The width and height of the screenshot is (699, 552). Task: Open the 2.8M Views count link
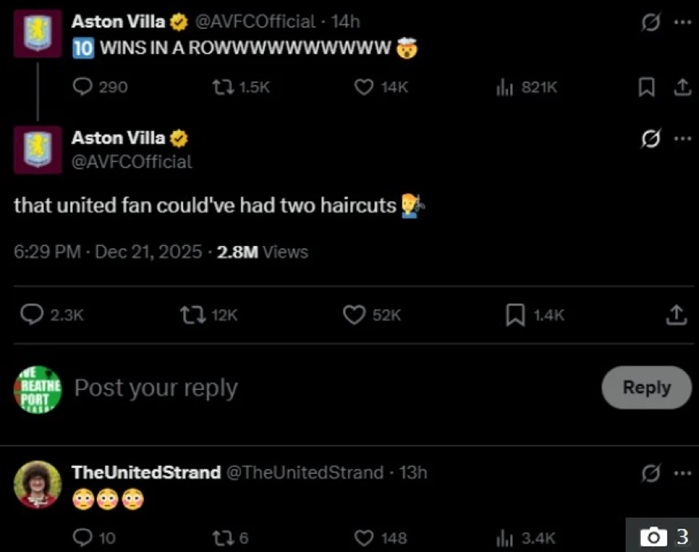262,252
